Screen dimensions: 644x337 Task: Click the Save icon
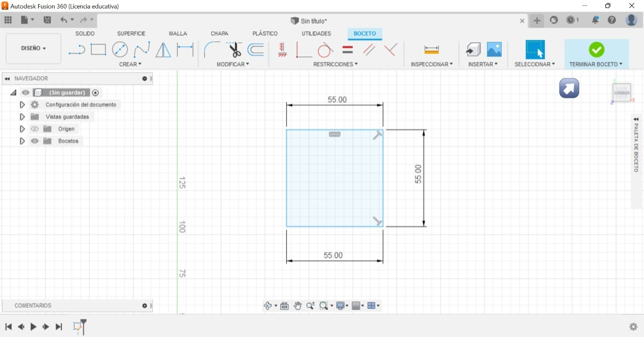click(47, 20)
